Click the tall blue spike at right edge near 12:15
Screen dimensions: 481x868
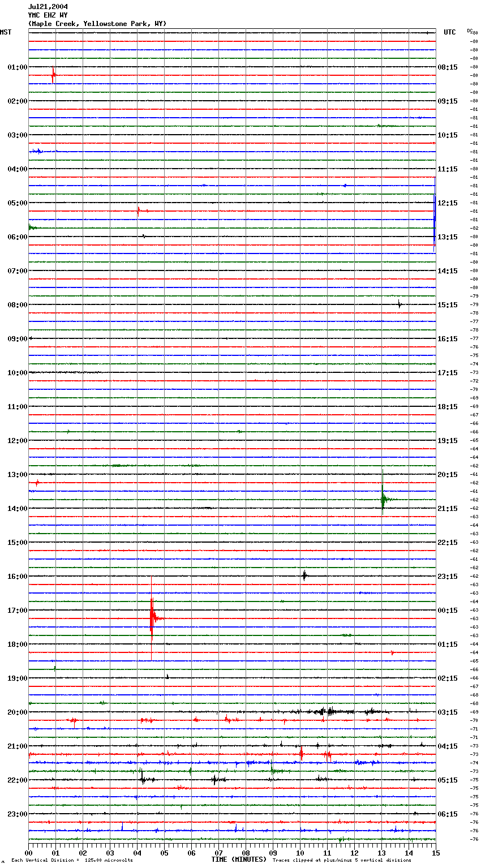pos(434,214)
